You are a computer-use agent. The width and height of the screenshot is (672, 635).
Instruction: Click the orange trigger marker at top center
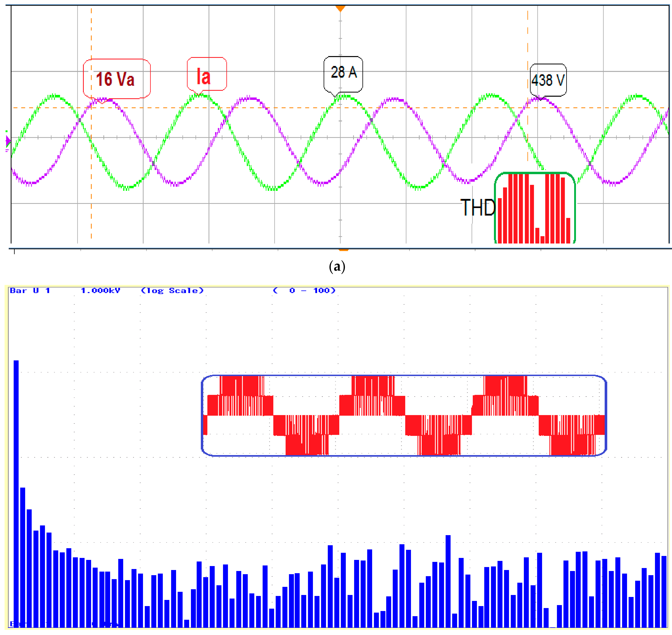pyautogui.click(x=340, y=8)
